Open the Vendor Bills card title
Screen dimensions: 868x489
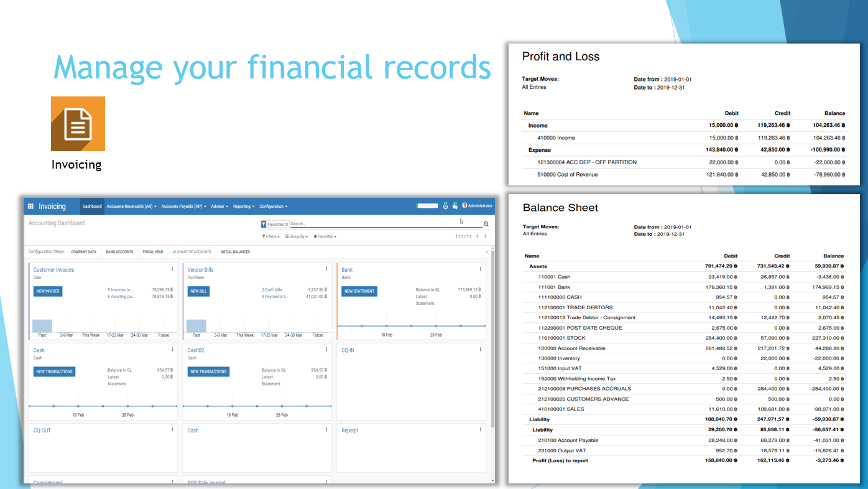[200, 270]
